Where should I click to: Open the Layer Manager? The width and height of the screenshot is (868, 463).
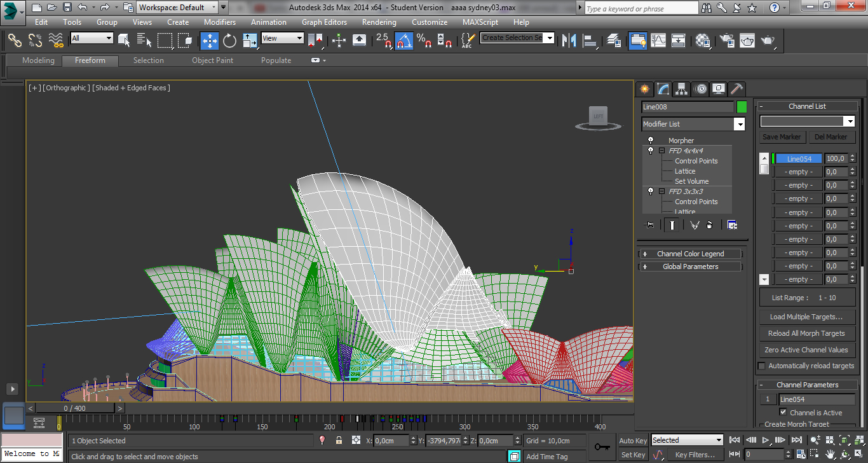pos(614,41)
